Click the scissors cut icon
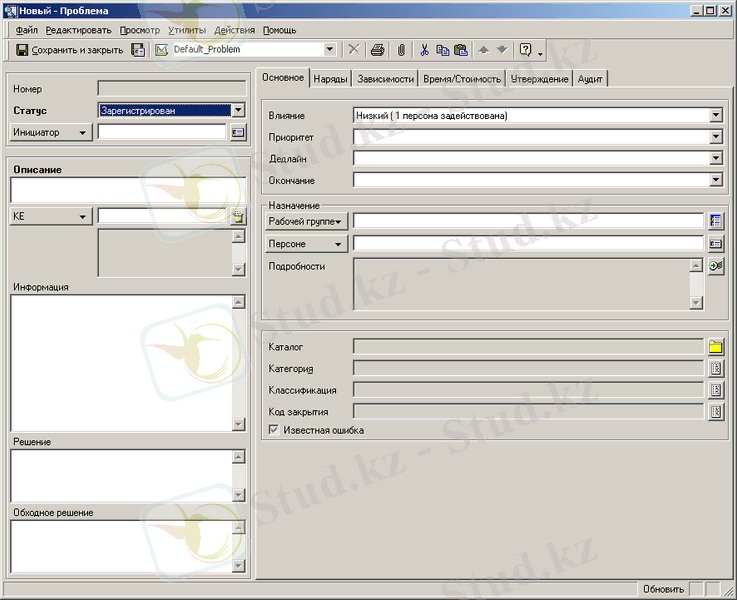The width and height of the screenshot is (737, 600). (425, 50)
